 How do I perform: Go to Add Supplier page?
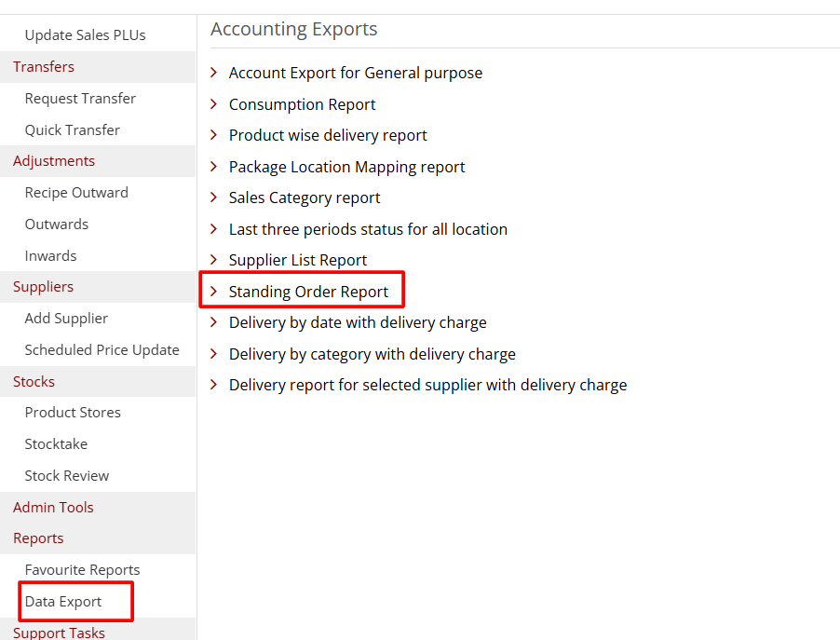(x=66, y=319)
